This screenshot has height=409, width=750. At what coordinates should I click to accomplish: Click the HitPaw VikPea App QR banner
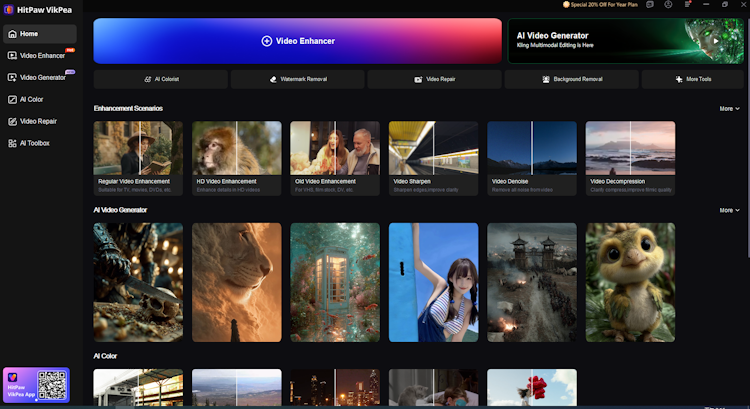click(x=36, y=385)
